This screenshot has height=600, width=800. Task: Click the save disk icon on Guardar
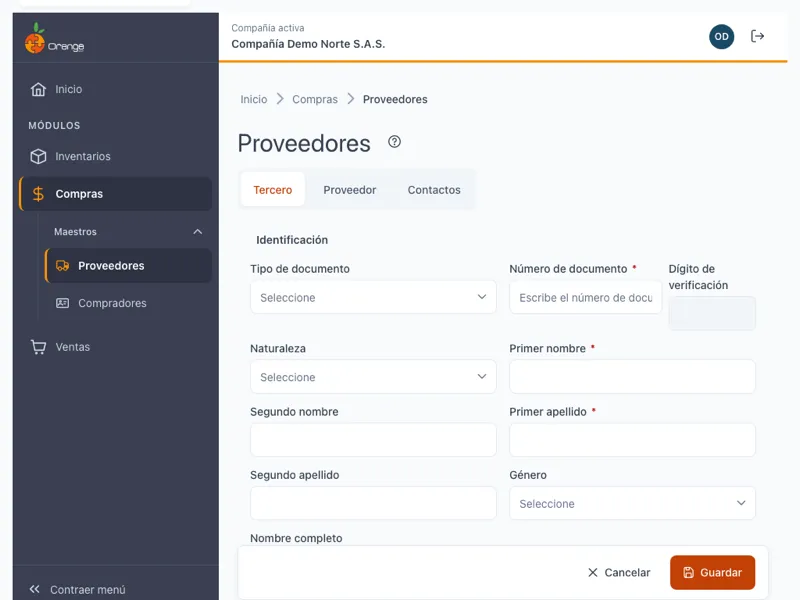[689, 572]
